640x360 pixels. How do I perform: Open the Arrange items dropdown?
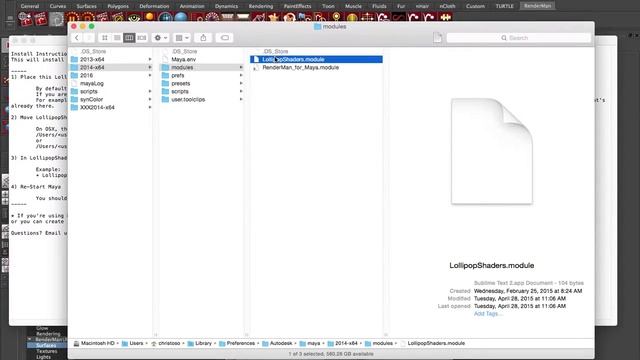click(x=182, y=38)
